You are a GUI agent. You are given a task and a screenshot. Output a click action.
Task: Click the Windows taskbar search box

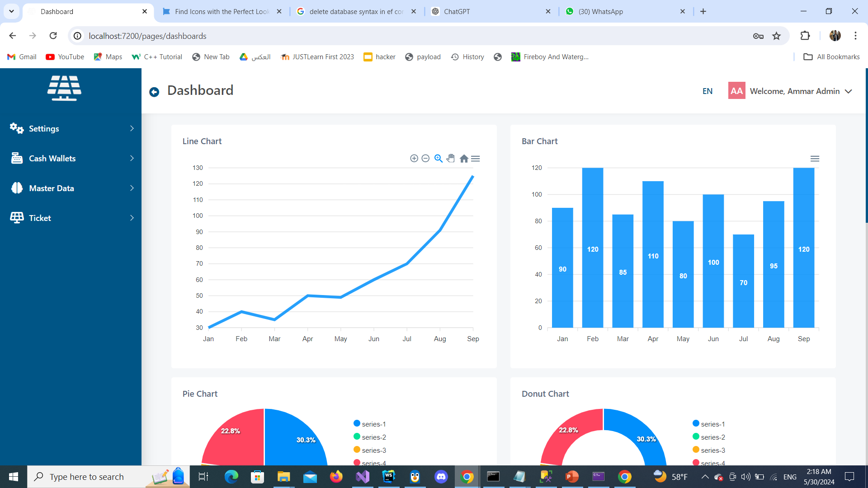pos(87,477)
